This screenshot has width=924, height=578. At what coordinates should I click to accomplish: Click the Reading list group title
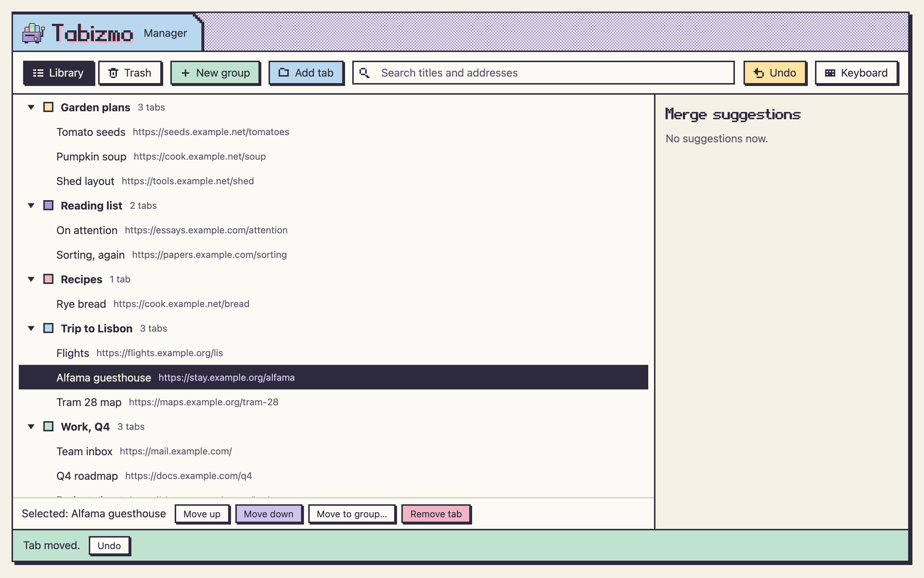pyautogui.click(x=91, y=206)
